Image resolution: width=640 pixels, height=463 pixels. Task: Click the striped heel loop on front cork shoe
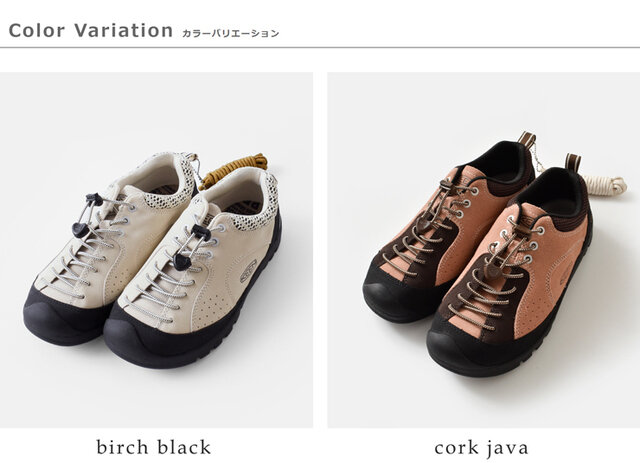coord(573,162)
